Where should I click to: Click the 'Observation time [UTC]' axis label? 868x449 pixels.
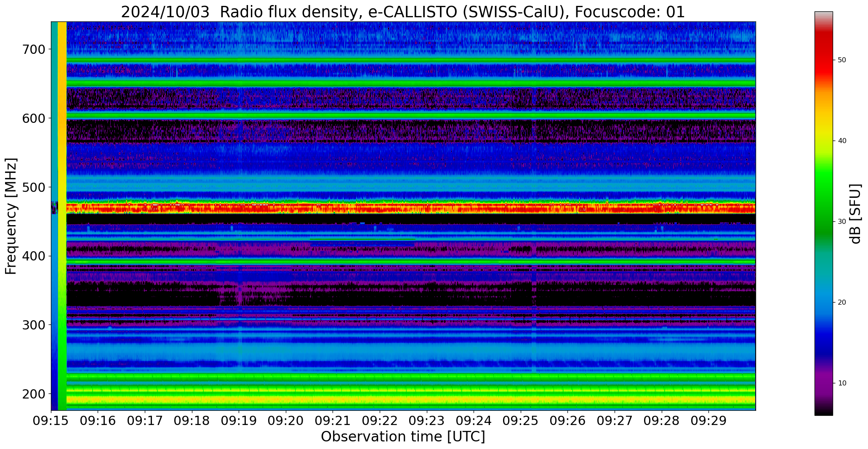403,437
